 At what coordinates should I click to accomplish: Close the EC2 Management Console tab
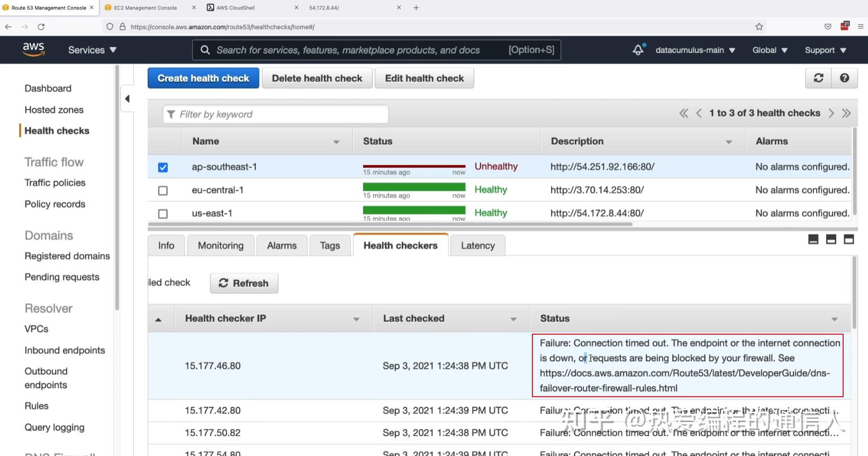194,7
